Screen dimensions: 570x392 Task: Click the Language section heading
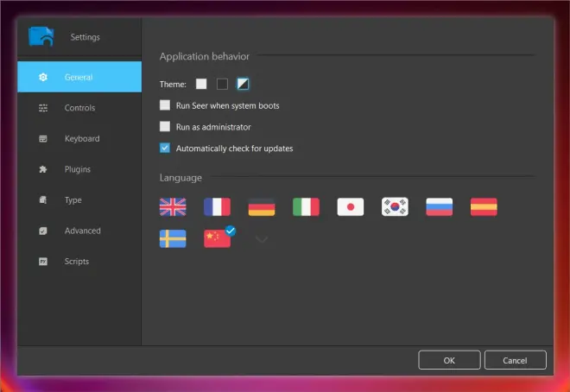tap(180, 178)
